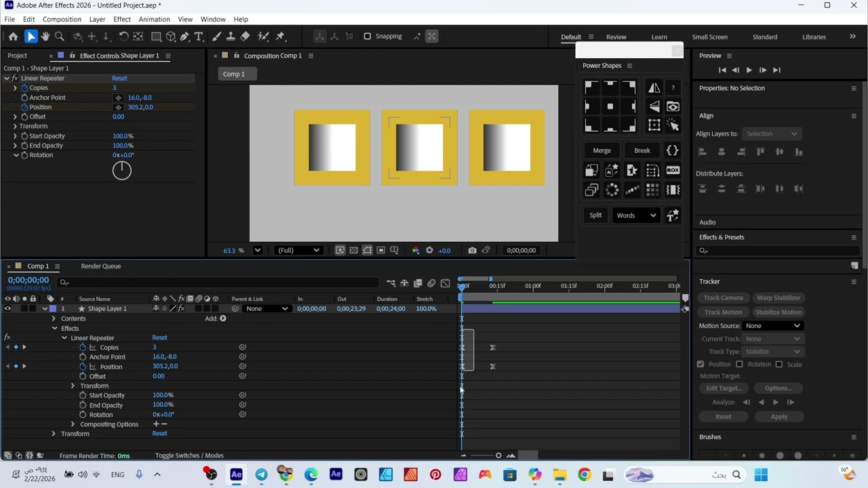This screenshot has height=488, width=868.
Task: Open Google Chrome from the taskbar
Action: click(584, 474)
